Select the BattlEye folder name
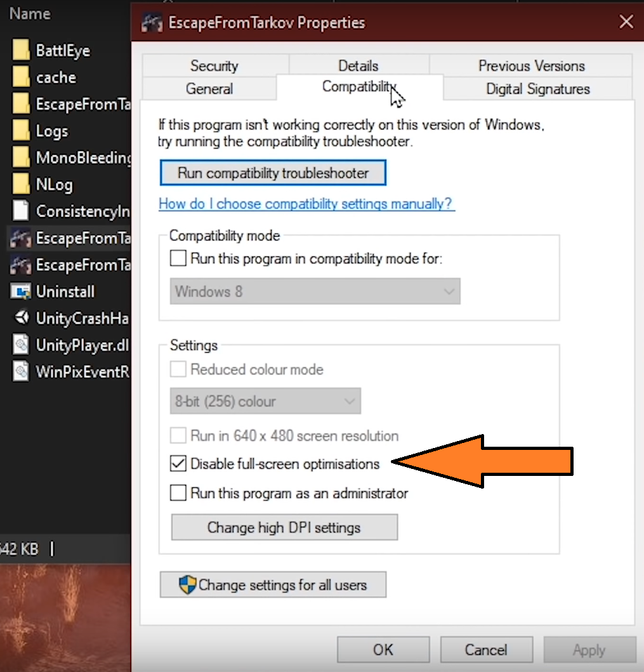The width and height of the screenshot is (644, 672). pyautogui.click(x=63, y=51)
